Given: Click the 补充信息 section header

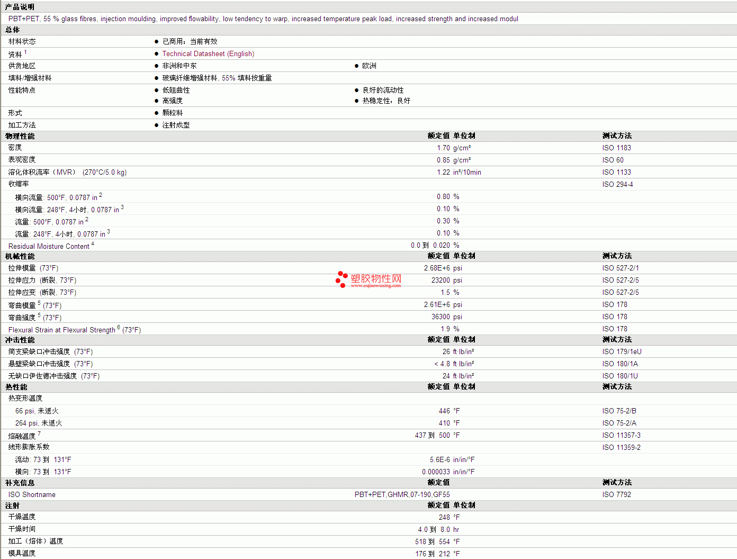Looking at the screenshot, I should coord(20,483).
